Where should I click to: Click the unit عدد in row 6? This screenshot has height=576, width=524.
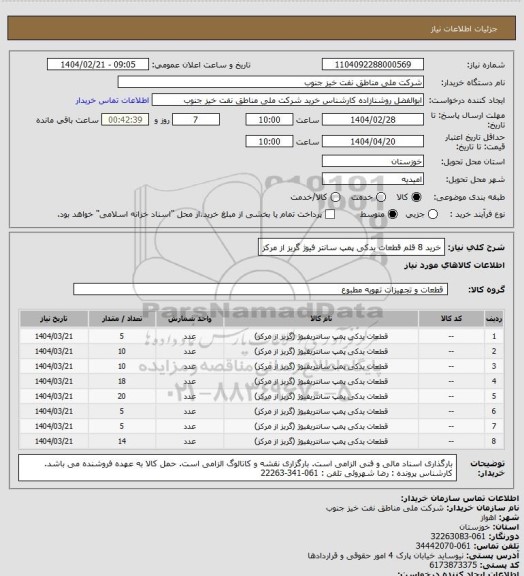tap(190, 411)
